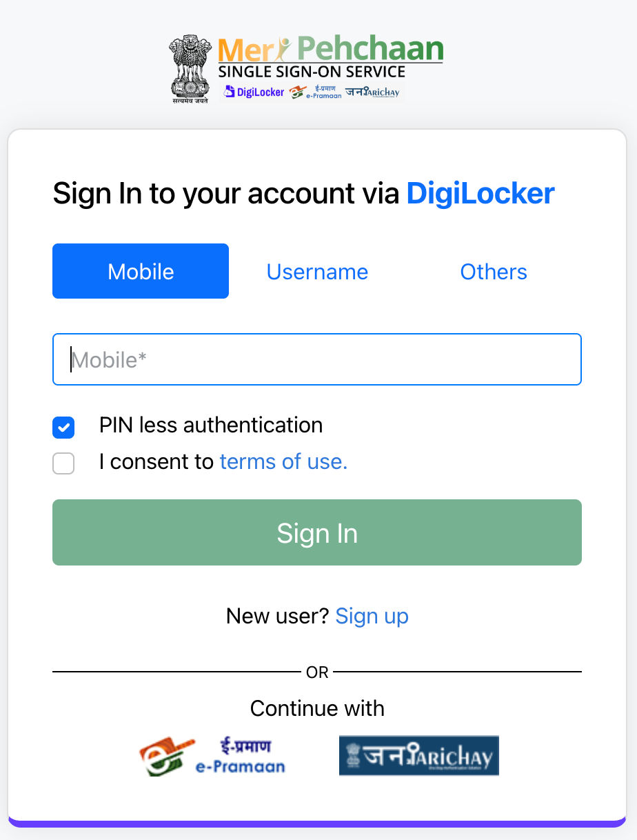
Task: Continue with e-Pramaan
Action: click(x=212, y=755)
